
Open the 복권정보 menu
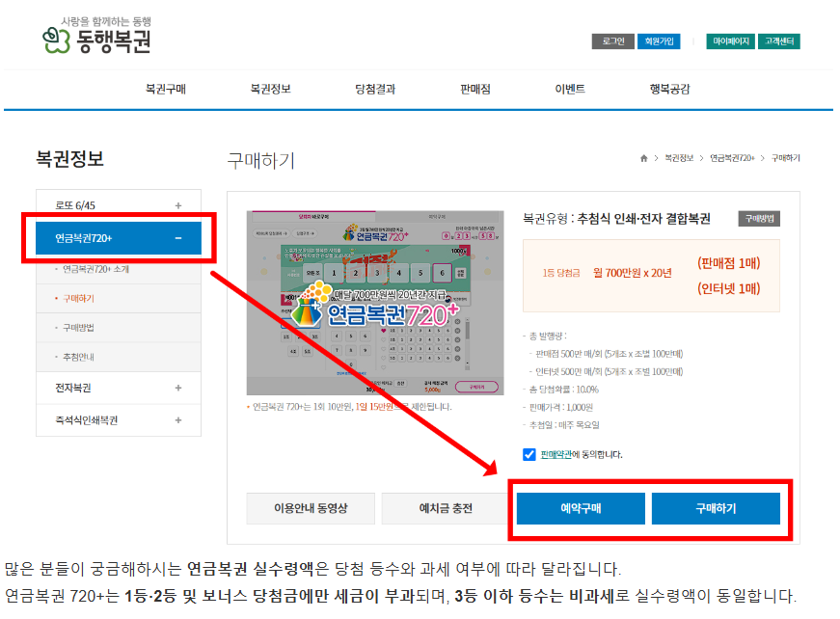pos(271,89)
